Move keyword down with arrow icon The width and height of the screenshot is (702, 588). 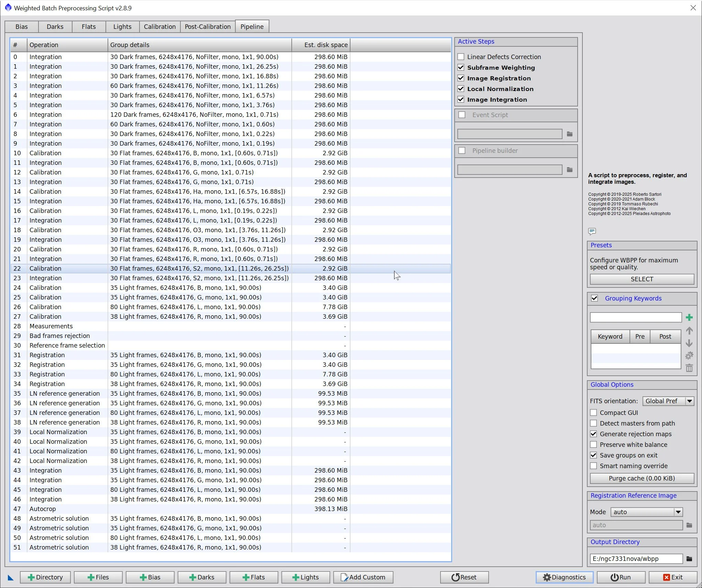pyautogui.click(x=689, y=343)
